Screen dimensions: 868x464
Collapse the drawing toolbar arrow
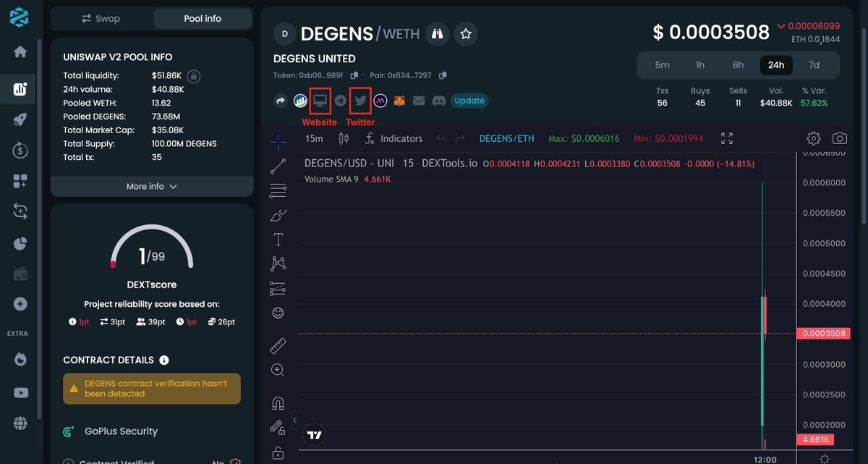tap(295, 420)
